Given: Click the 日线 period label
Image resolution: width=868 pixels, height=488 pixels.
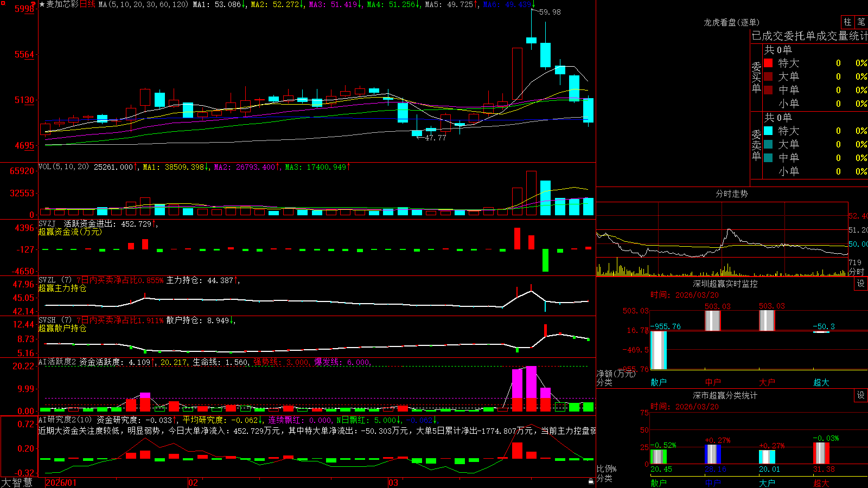Looking at the screenshot, I should tap(87, 4).
